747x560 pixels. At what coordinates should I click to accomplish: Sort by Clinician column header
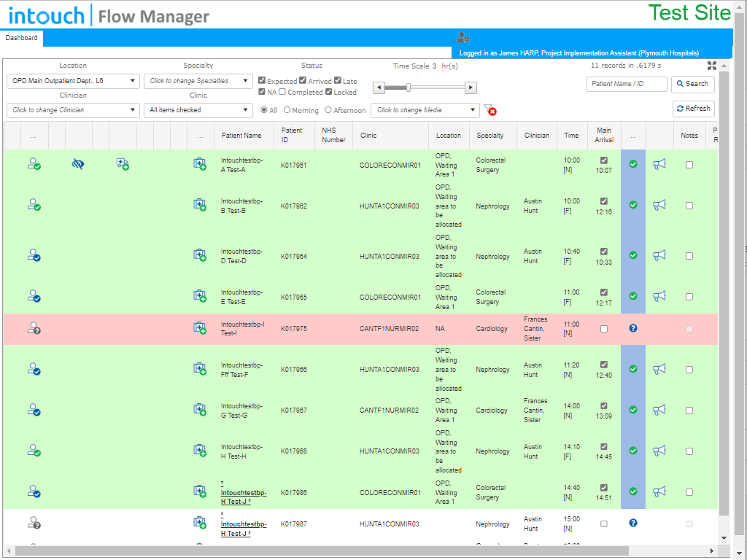[x=536, y=135]
